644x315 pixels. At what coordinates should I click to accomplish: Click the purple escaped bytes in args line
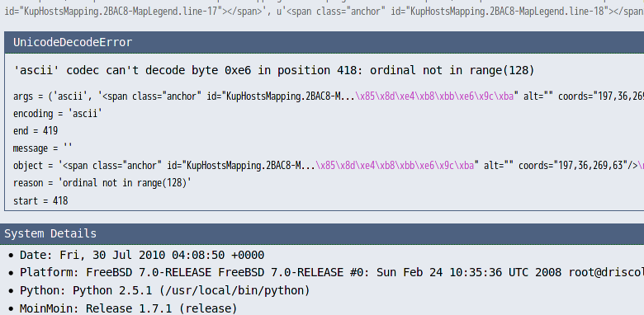tap(434, 96)
